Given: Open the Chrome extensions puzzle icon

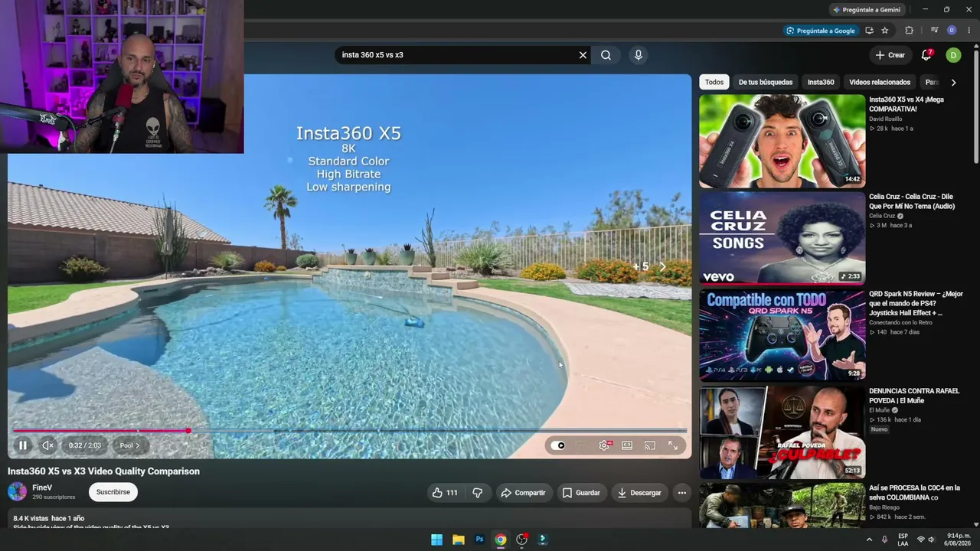Looking at the screenshot, I should [x=910, y=31].
